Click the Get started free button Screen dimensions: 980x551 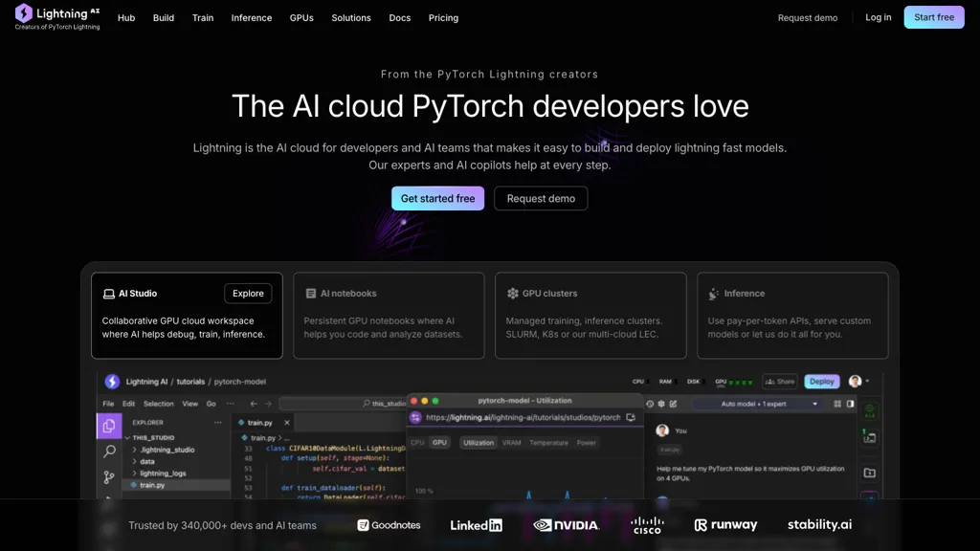coord(437,198)
